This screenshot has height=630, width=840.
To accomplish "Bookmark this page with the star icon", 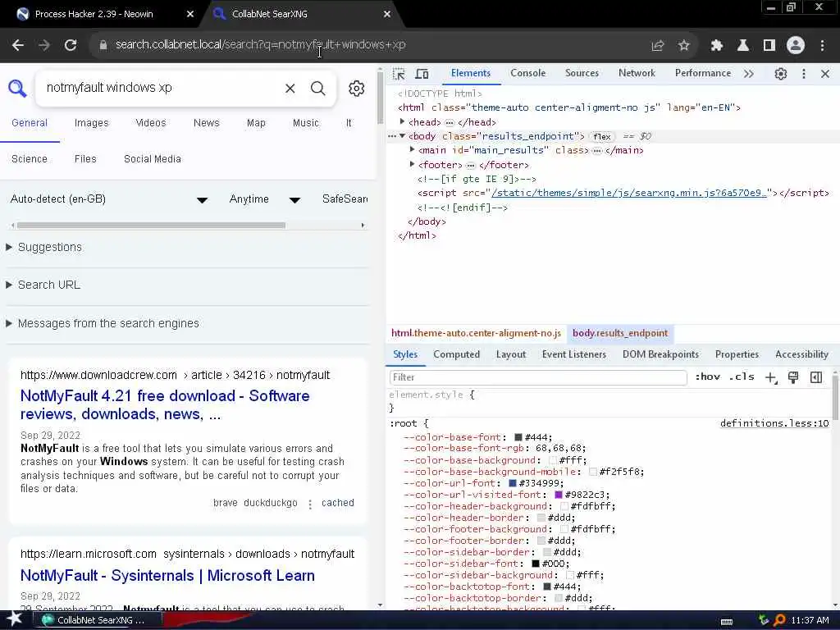I will pyautogui.click(x=683, y=46).
